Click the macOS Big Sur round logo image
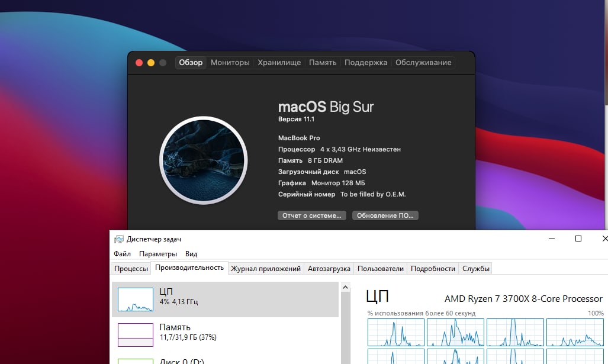608x364 pixels. [204, 160]
